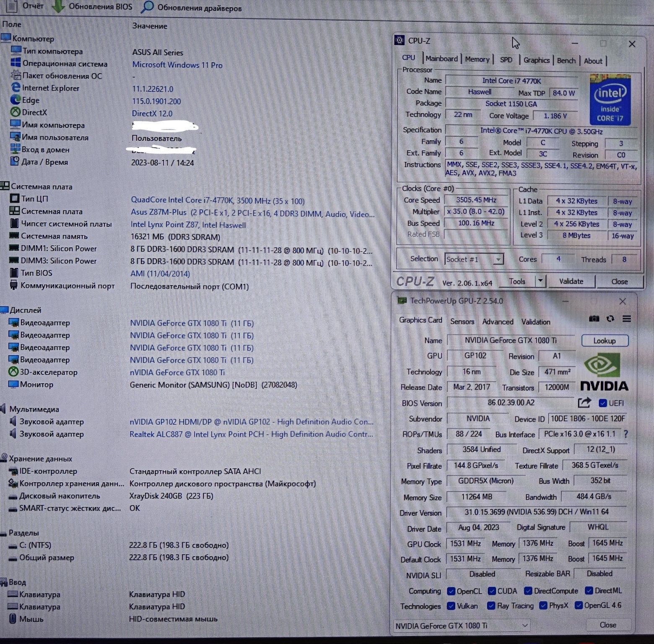Click the GPU-Z BIOS Version field
The height and width of the screenshot is (644, 654).
(x=511, y=402)
